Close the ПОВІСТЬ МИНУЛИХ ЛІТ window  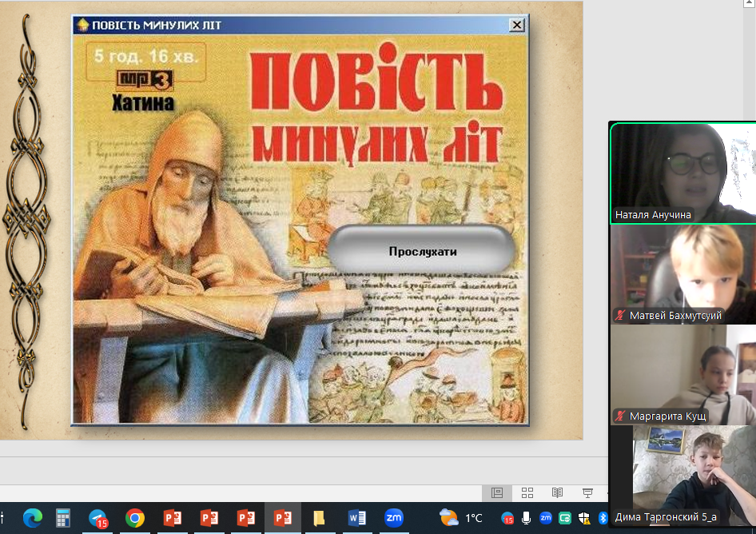(517, 25)
